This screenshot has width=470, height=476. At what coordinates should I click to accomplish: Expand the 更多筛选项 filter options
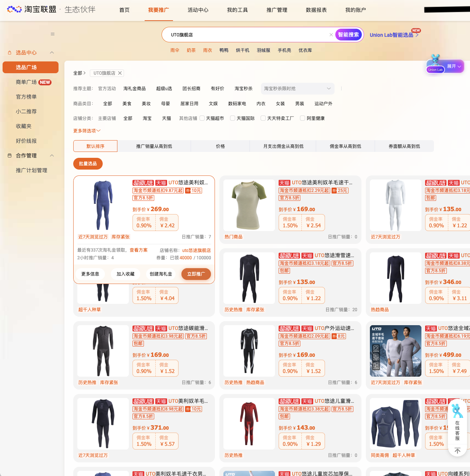[86, 131]
